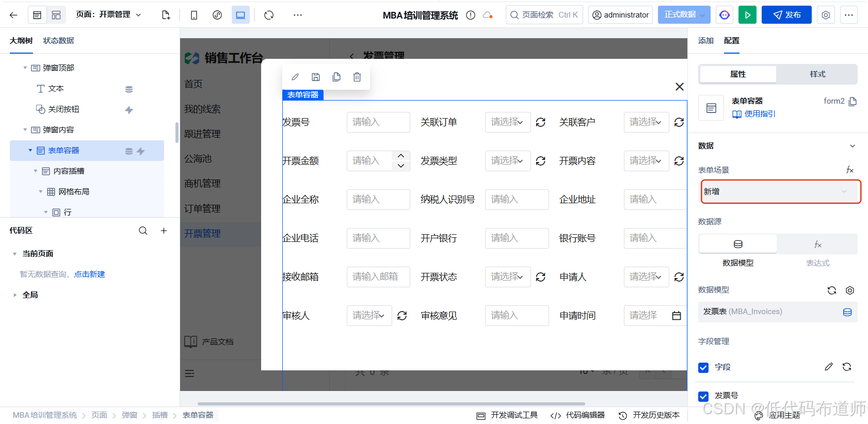Click the 页面检索 search box
868x424 pixels.
pyautogui.click(x=544, y=14)
